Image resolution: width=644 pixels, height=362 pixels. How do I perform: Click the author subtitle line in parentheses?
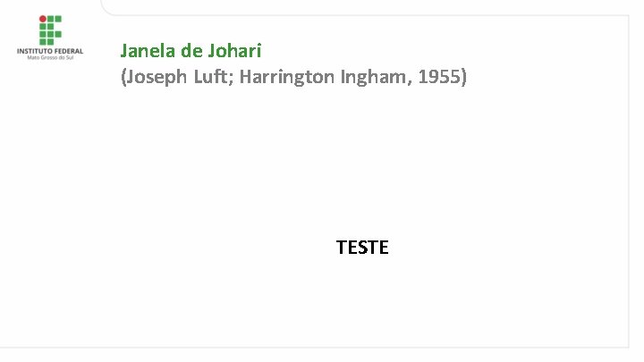(x=293, y=77)
